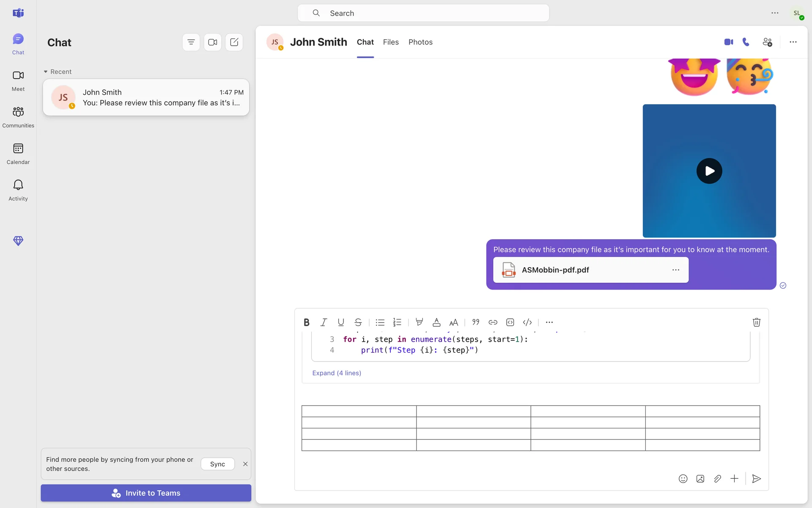Viewport: 812px width, 508px height.
Task: Open the new chat compose icon
Action: pos(234,42)
